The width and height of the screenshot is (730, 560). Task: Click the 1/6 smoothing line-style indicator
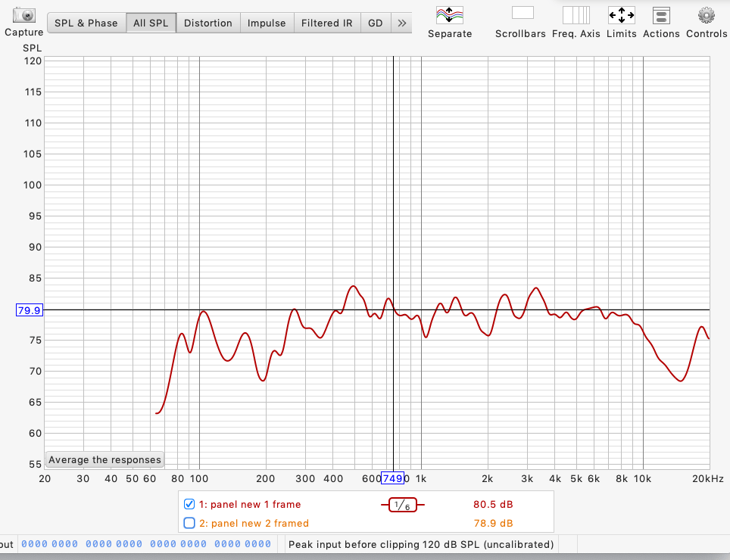[403, 505]
